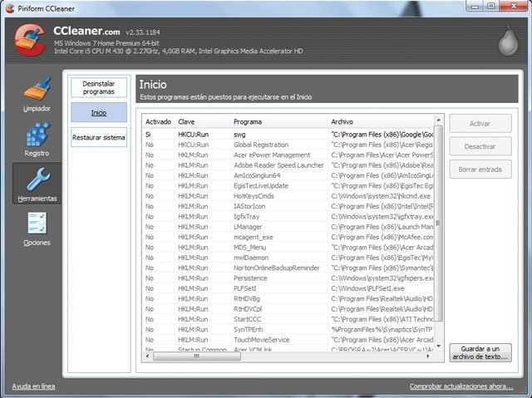Select the IgfxTray entry
The width and height of the screenshot is (532, 398).
[288, 217]
